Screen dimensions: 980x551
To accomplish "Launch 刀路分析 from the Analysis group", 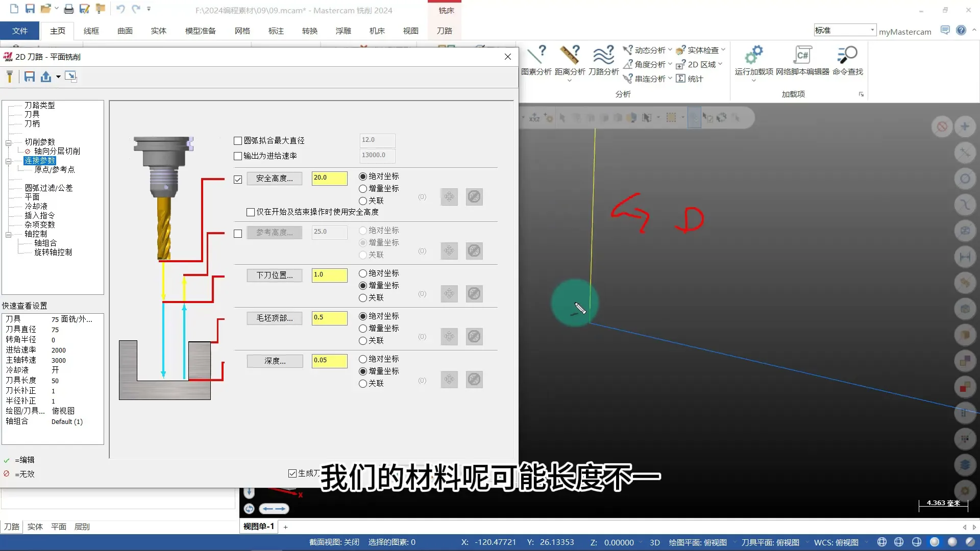I will pos(604,61).
